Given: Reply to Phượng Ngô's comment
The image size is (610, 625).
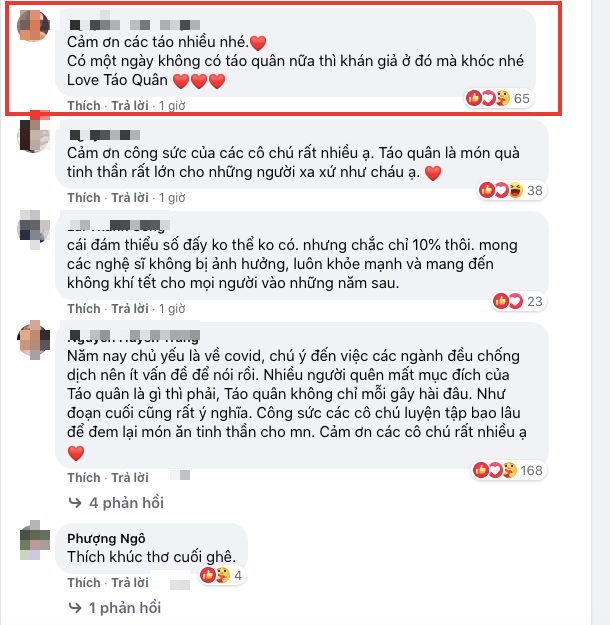Looking at the screenshot, I should coord(130,582).
